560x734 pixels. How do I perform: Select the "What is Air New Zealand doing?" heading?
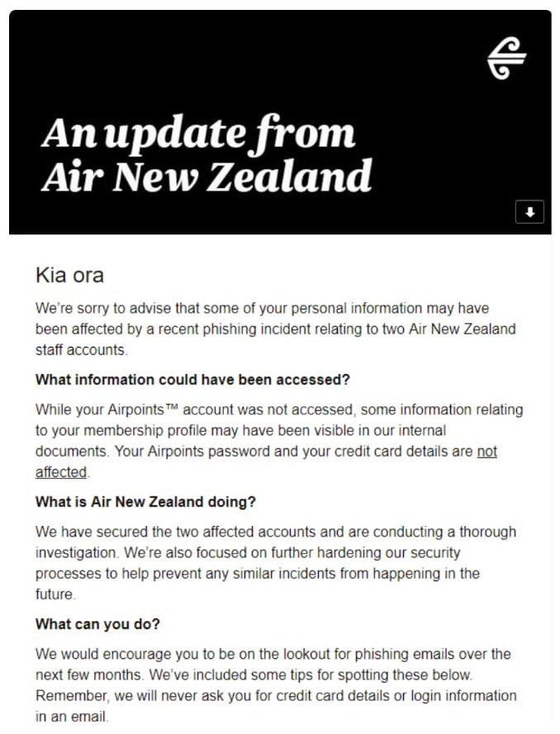pyautogui.click(x=146, y=502)
